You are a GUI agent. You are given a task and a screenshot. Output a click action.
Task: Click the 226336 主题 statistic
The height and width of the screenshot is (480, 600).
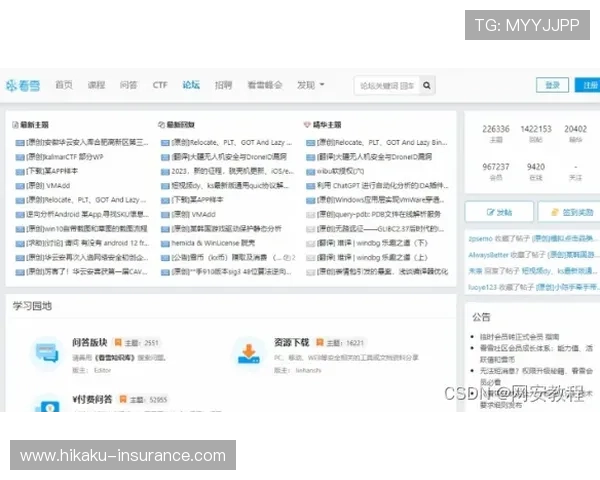496,133
